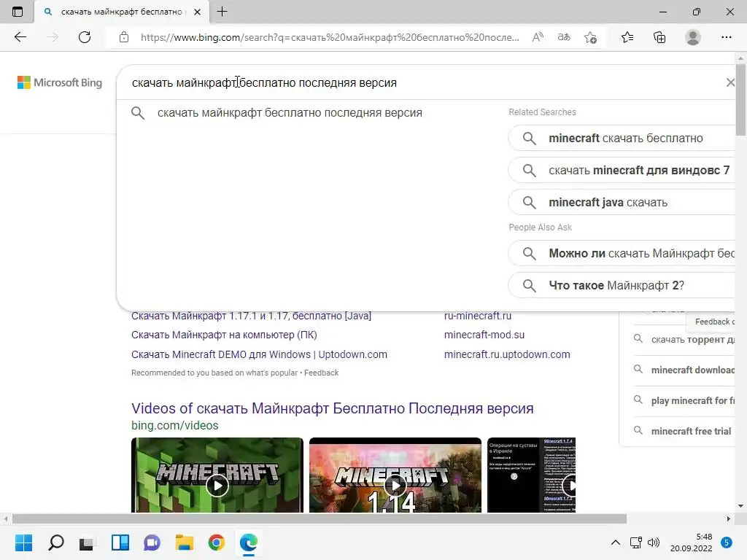
Task: Visit minecraft-mod.su link
Action: pyautogui.click(x=484, y=335)
